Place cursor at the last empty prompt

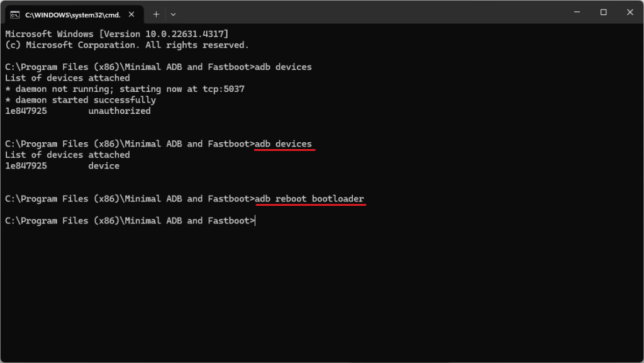click(x=255, y=221)
